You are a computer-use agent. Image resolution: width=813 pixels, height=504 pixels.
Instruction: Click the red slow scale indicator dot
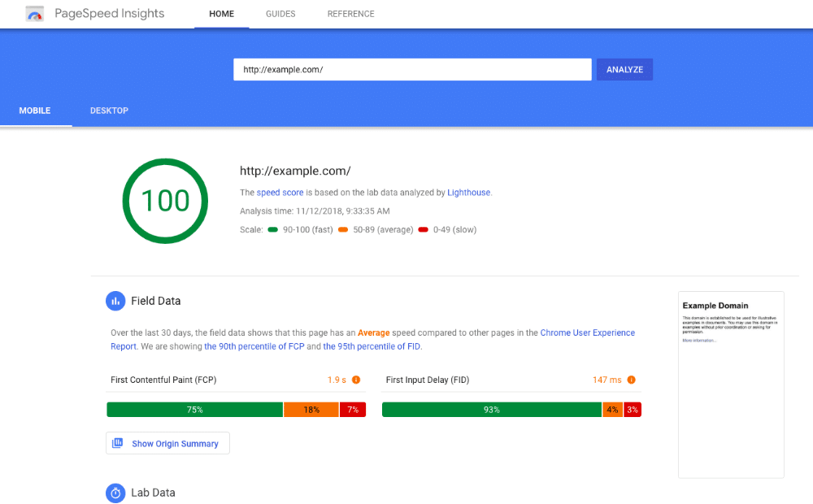point(423,230)
